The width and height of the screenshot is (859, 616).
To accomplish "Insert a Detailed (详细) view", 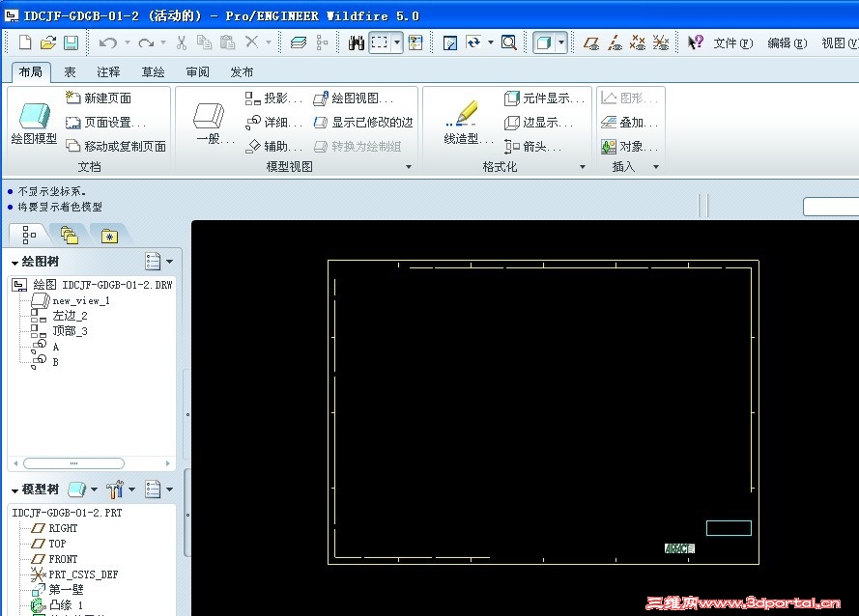I will pos(273,122).
